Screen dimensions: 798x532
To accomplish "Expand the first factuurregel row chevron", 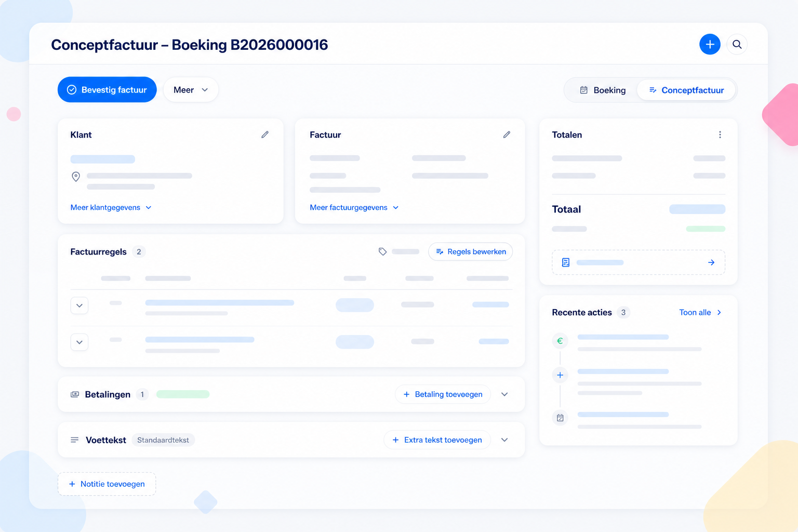I will coord(79,305).
